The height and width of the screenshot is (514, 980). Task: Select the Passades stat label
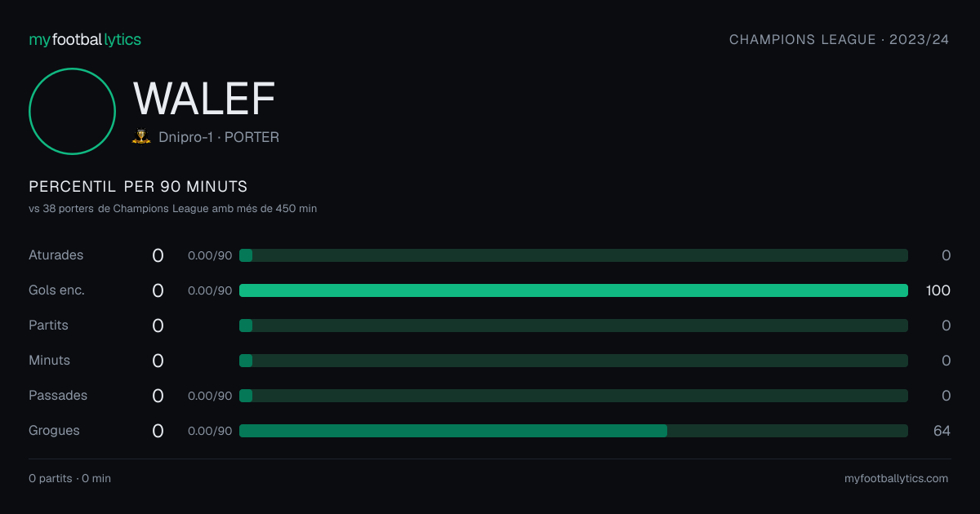(58, 396)
